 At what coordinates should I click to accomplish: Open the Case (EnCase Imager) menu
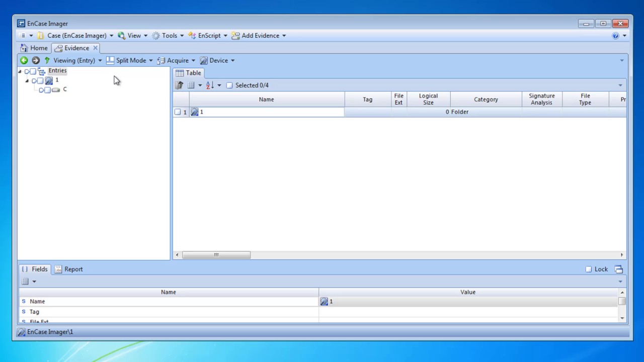click(x=77, y=36)
